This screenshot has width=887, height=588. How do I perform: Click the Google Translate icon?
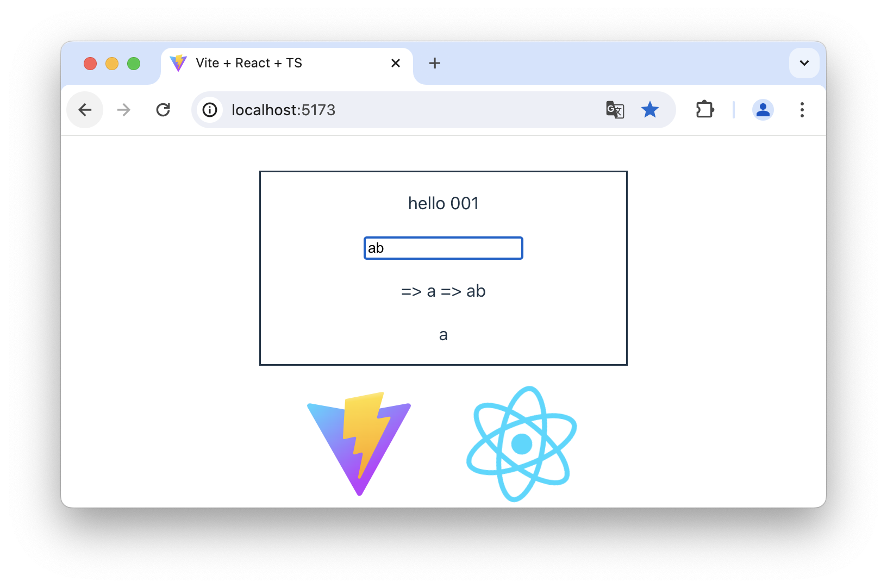(615, 110)
